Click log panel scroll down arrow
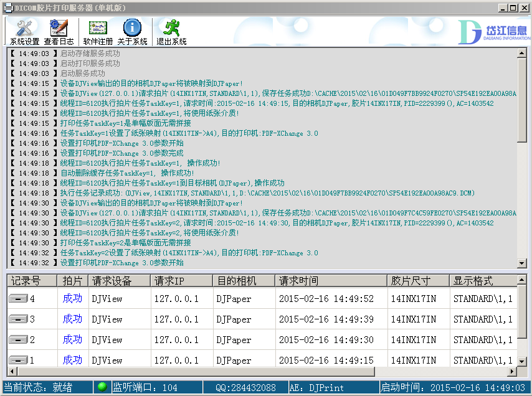Screen dimensions: 532x396 [522, 263]
